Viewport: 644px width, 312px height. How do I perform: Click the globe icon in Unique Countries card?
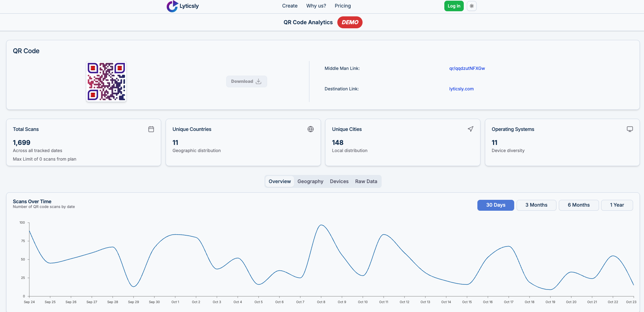(311, 129)
